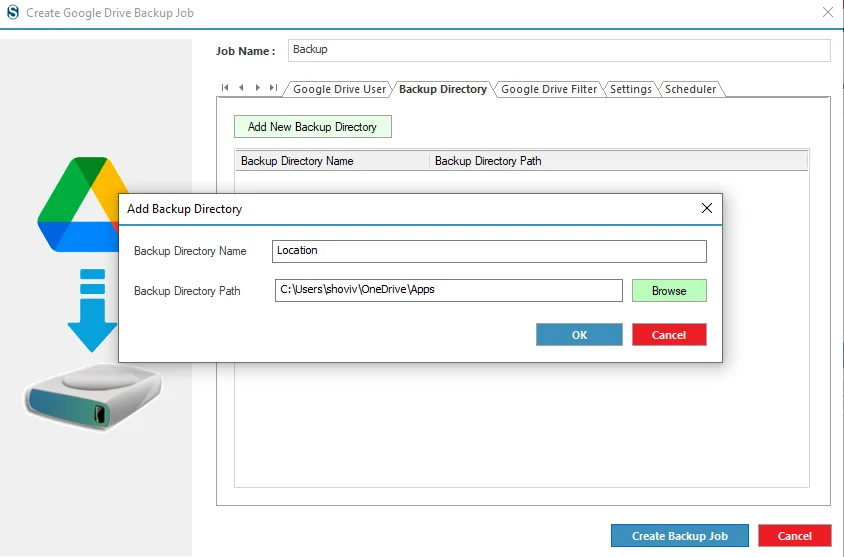844x557 pixels.
Task: Close the Add Backup Directory dialog
Action: pyautogui.click(x=707, y=208)
